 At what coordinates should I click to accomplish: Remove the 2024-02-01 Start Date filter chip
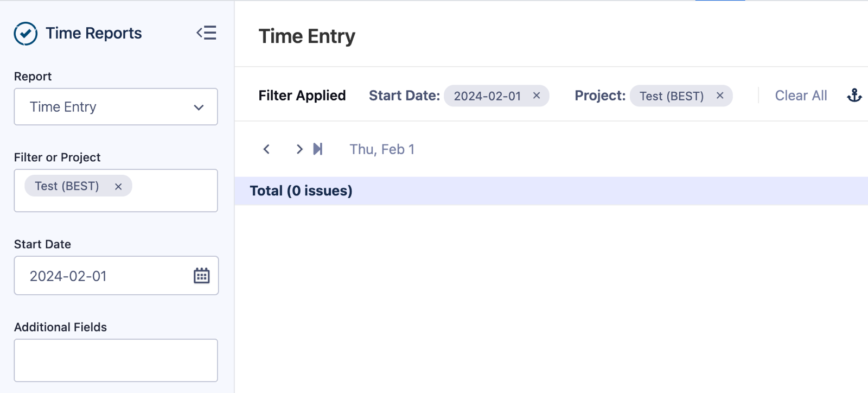click(537, 96)
